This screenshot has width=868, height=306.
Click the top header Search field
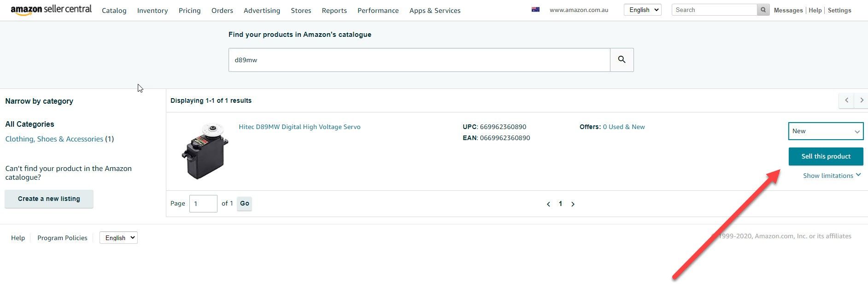pos(714,10)
